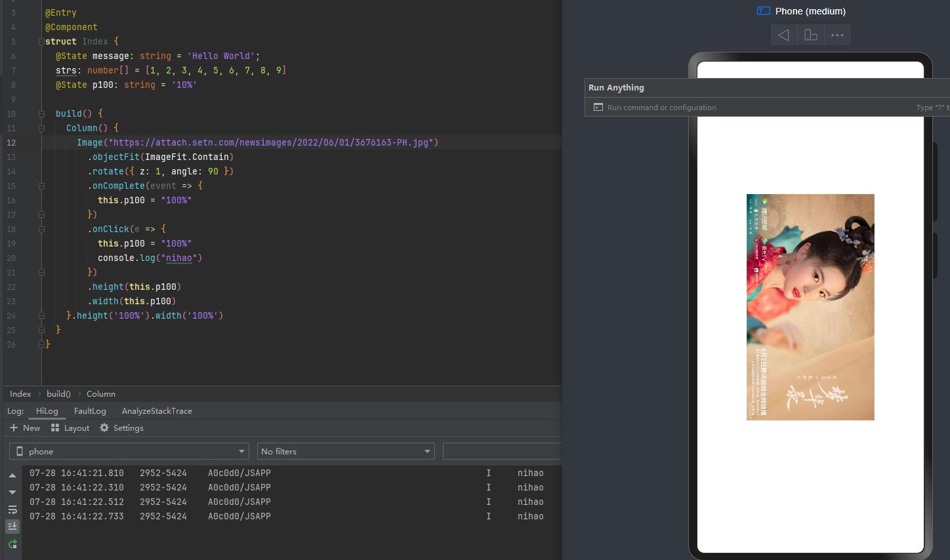The height and width of the screenshot is (560, 950).
Task: Toggle the scroll-to-end icon in log sidebar
Action: [x=12, y=527]
